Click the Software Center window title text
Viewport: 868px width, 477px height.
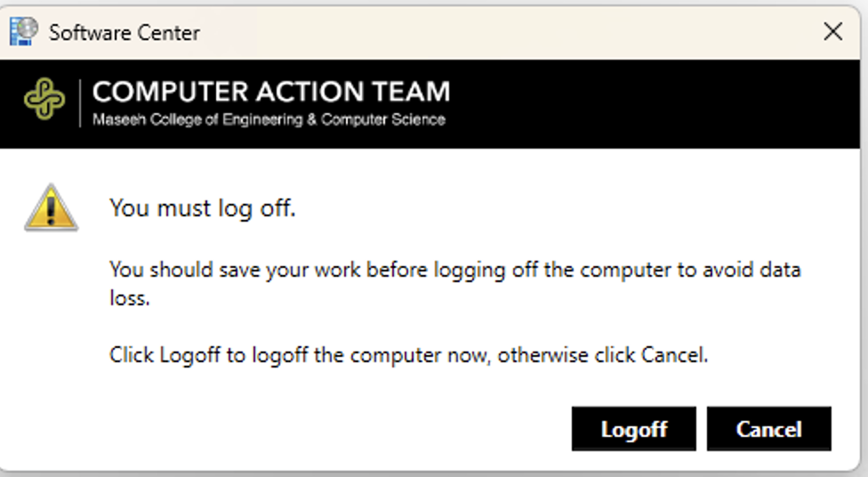coord(124,33)
